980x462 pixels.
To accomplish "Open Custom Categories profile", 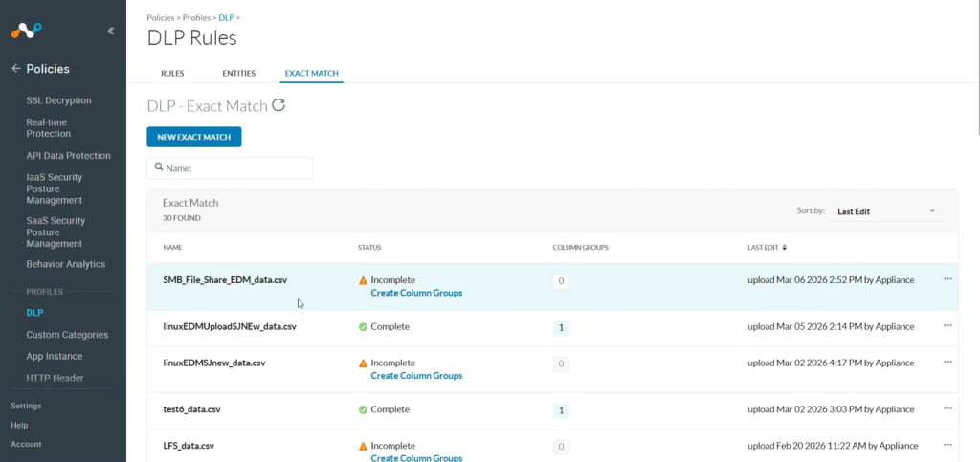I will [67, 335].
